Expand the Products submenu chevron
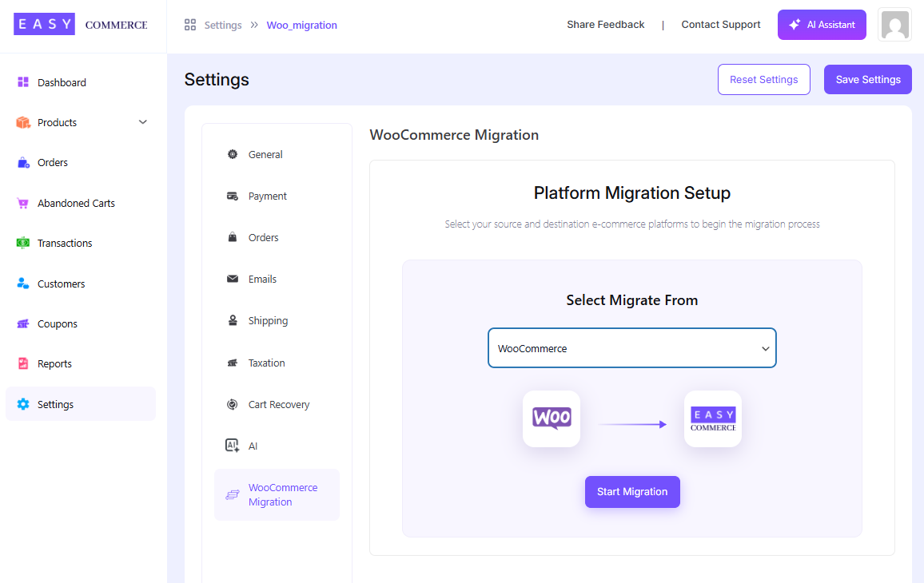 143,122
